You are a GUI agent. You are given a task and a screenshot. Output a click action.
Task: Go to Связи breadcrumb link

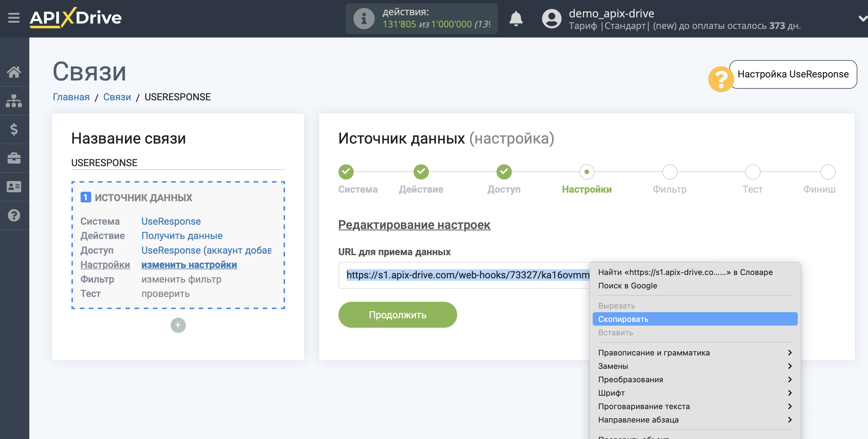[x=117, y=97]
